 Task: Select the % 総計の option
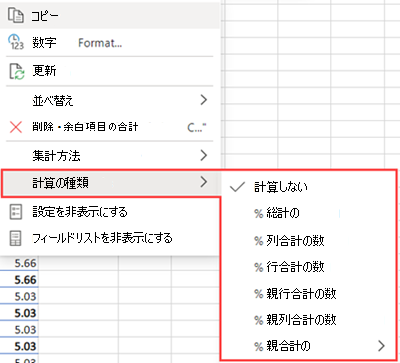click(x=308, y=213)
